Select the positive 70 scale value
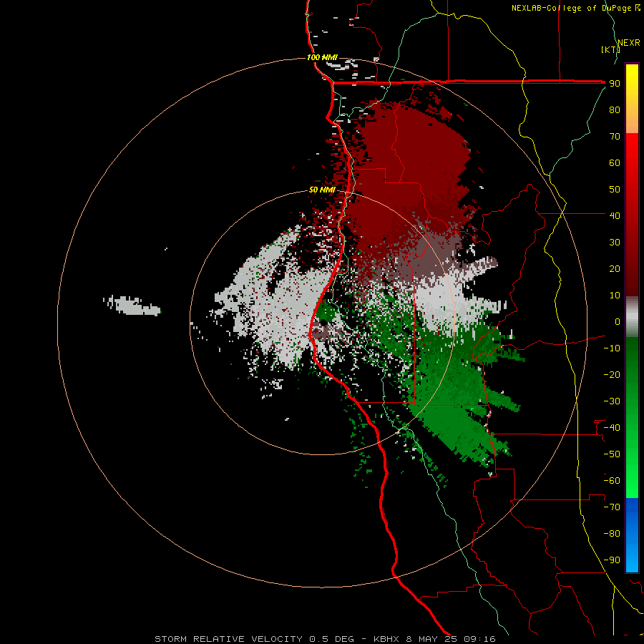The height and width of the screenshot is (644, 644). (x=615, y=137)
